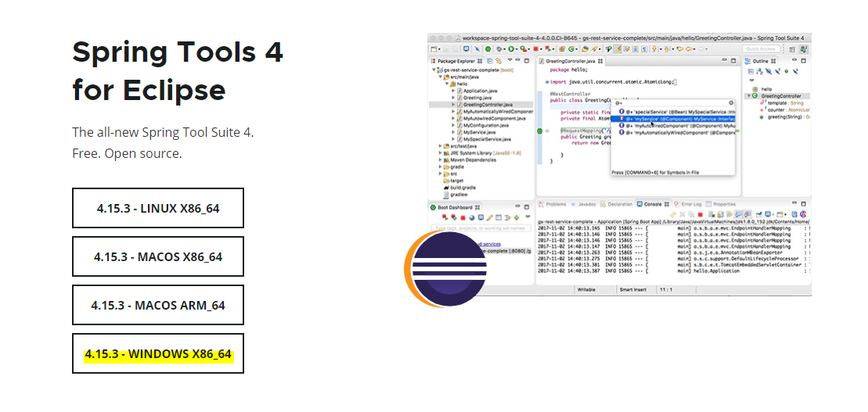The width and height of the screenshot is (868, 412).
Task: Click the Boot Dashboard tag filter field
Action: pos(481,227)
